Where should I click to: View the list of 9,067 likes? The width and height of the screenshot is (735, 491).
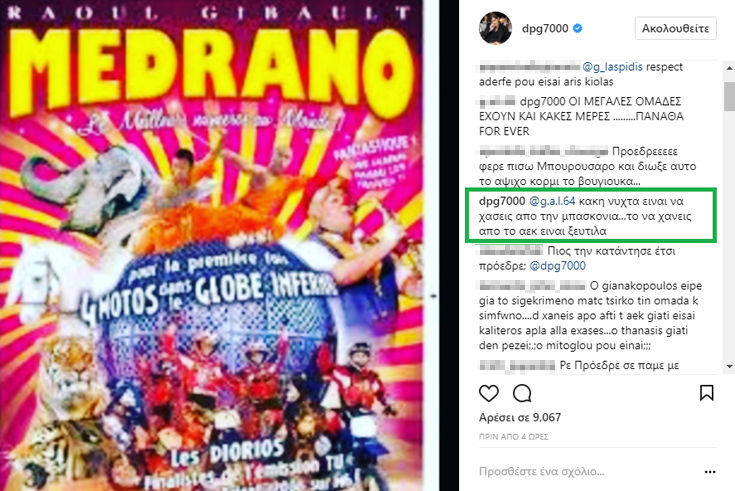pos(520,417)
